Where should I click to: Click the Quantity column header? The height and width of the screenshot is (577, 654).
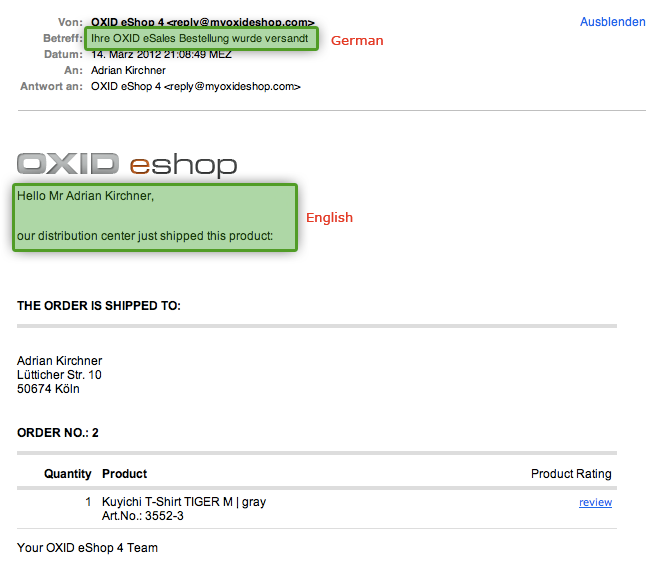point(67,474)
